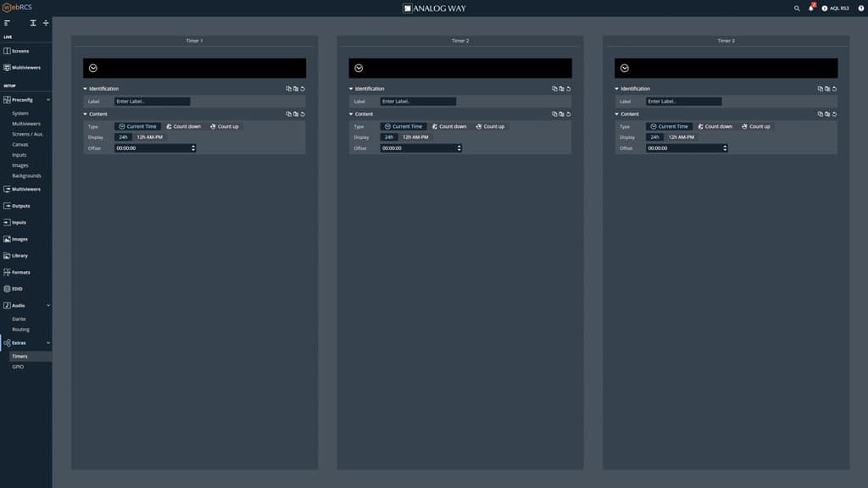The image size is (868, 488).
Task: Click the AQL RS3 device name
Action: coord(838,8)
